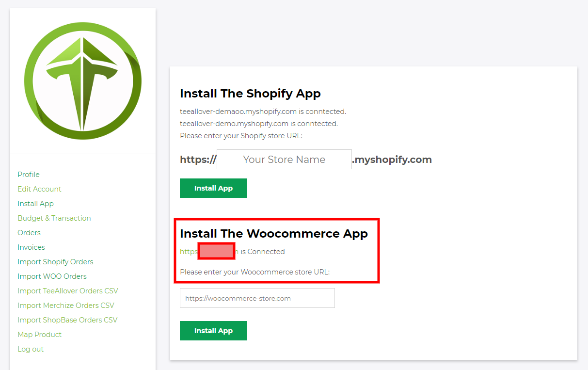Open Import WOO Orders link

[52, 276]
